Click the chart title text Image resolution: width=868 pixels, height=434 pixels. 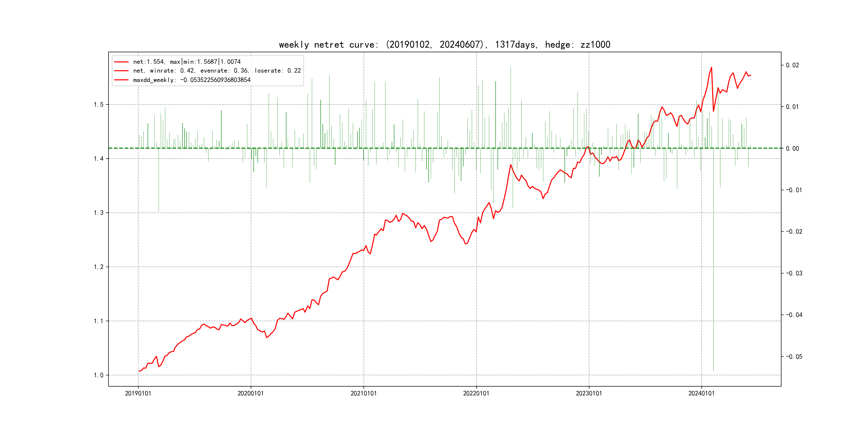pyautogui.click(x=444, y=44)
